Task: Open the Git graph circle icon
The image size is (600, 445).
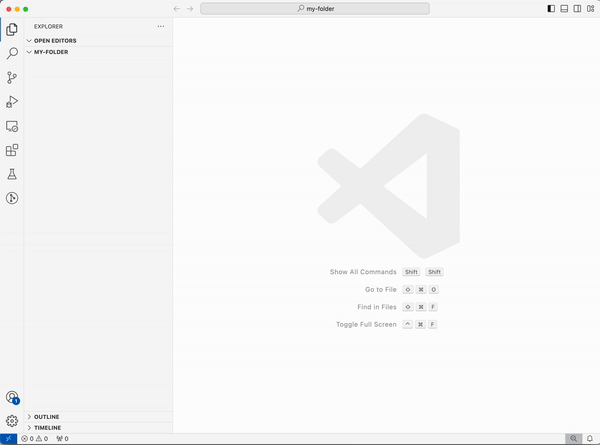Action: [x=12, y=198]
